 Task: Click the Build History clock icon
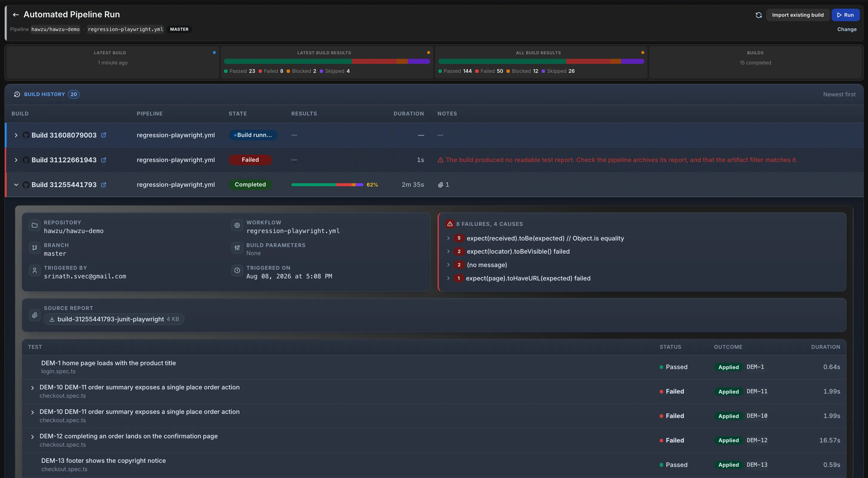pyautogui.click(x=17, y=94)
